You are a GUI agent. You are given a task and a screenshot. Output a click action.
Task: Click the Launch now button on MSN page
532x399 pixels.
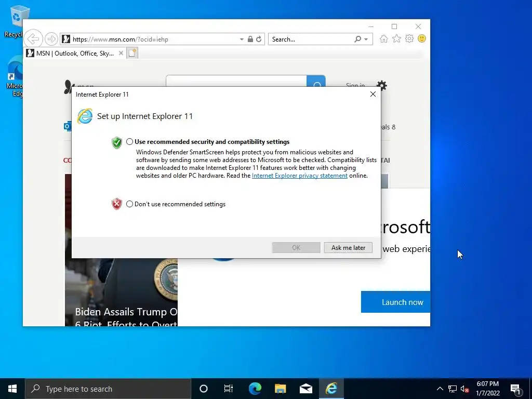pyautogui.click(x=395, y=302)
